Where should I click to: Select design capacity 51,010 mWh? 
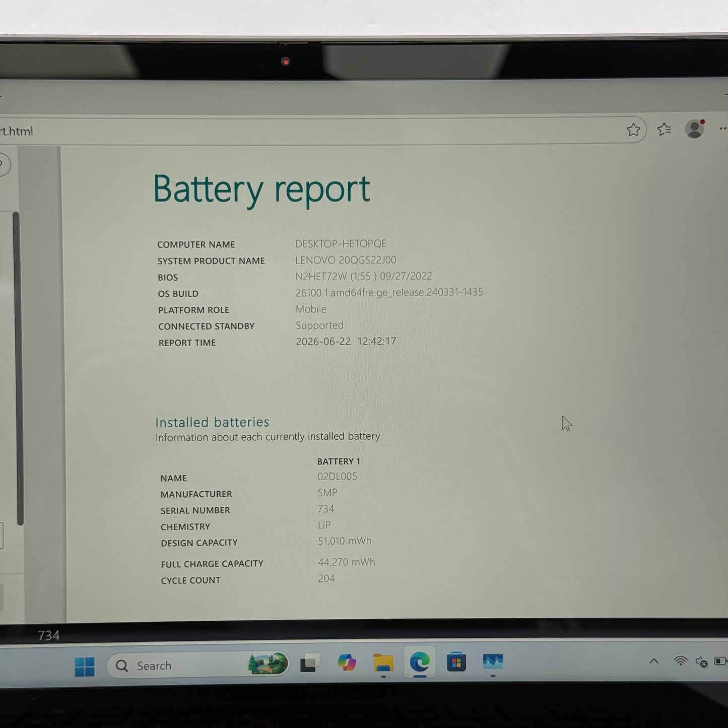[x=345, y=541]
